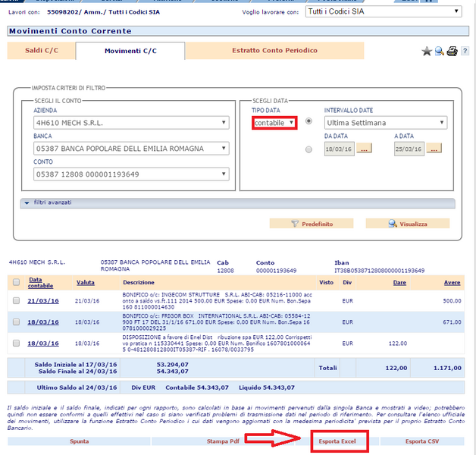Expand the filtri avanzati section
This screenshot has width=476, height=455.
pyautogui.click(x=45, y=203)
